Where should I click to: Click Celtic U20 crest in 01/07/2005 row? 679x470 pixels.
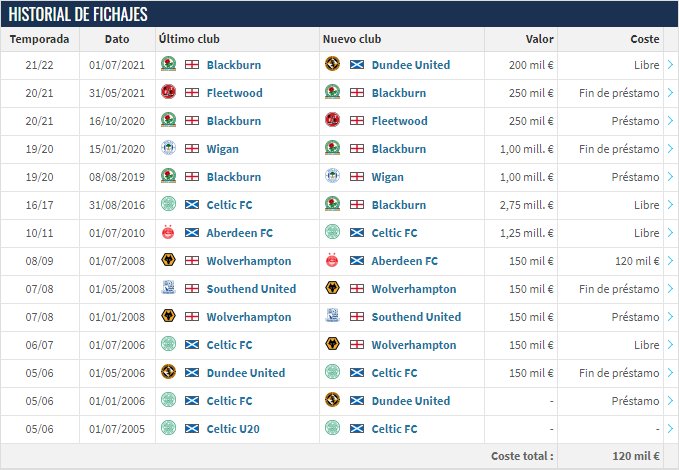coord(168,429)
